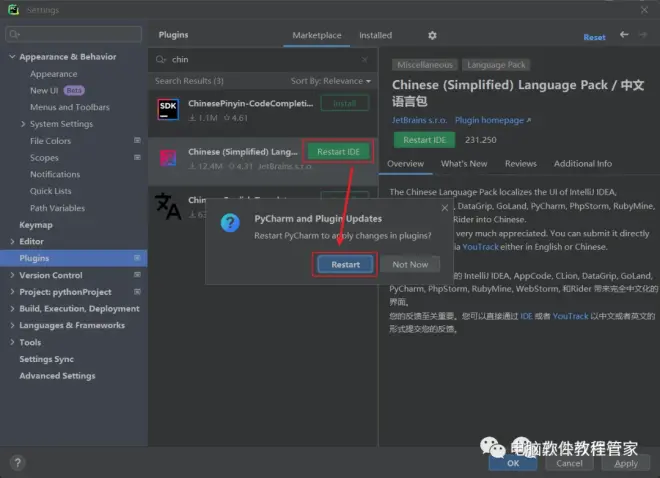Screen dimensions: 660x478
Task: Select ChinesePinyin-CodeCompletion result row
Action: tap(263, 111)
